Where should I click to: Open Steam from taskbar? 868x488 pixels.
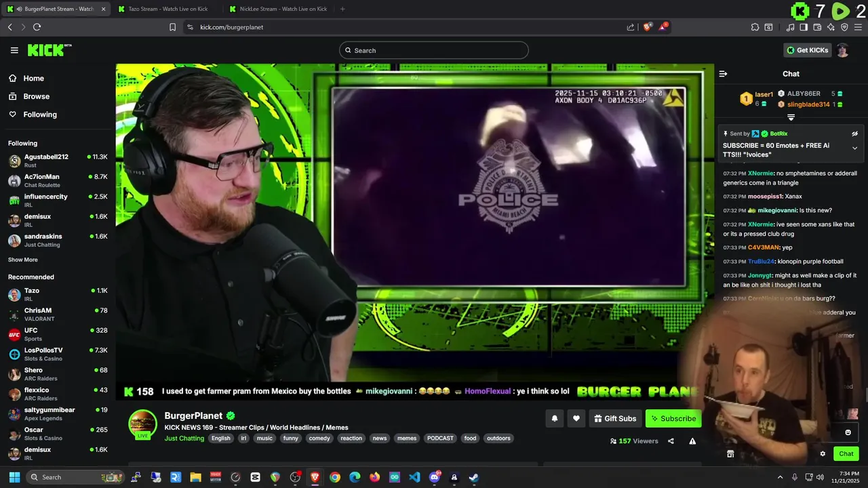(x=473, y=477)
